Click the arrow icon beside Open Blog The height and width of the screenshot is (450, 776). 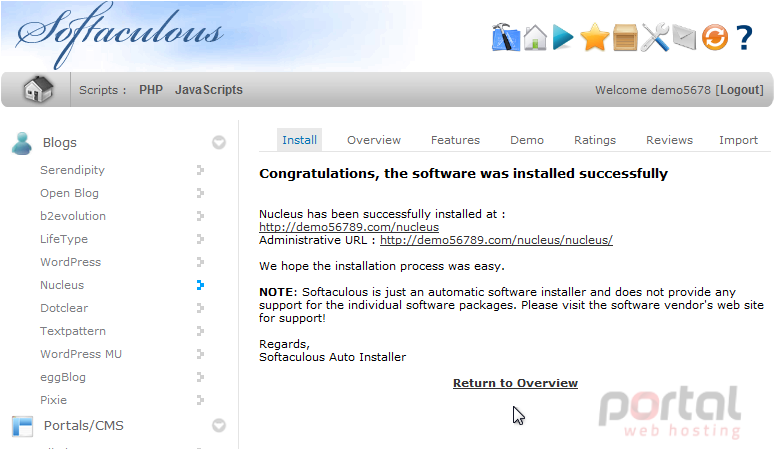(x=200, y=193)
